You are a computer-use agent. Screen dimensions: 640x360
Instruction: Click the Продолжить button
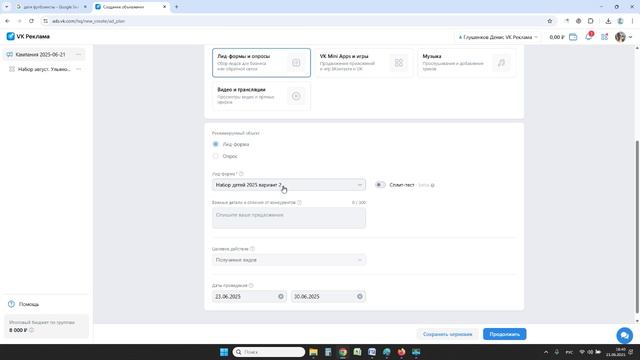pyautogui.click(x=504, y=334)
